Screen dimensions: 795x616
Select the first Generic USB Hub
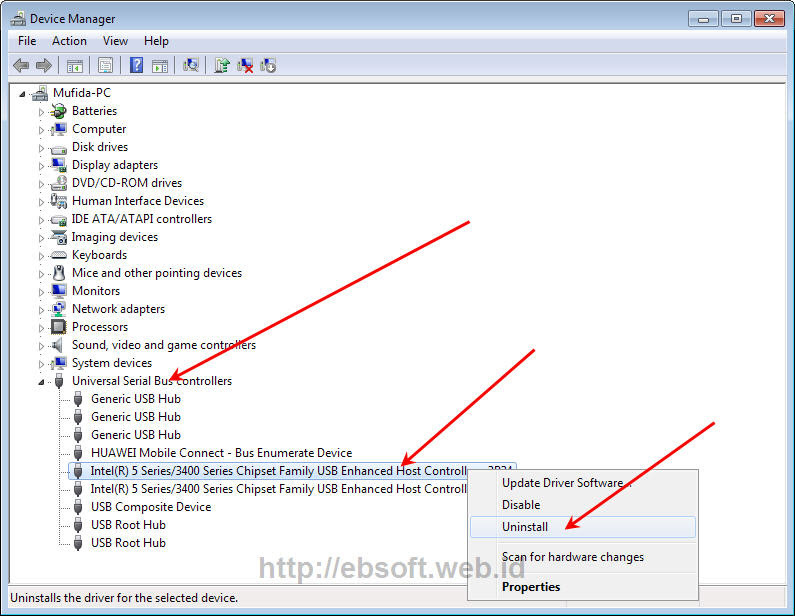pyautogui.click(x=135, y=399)
